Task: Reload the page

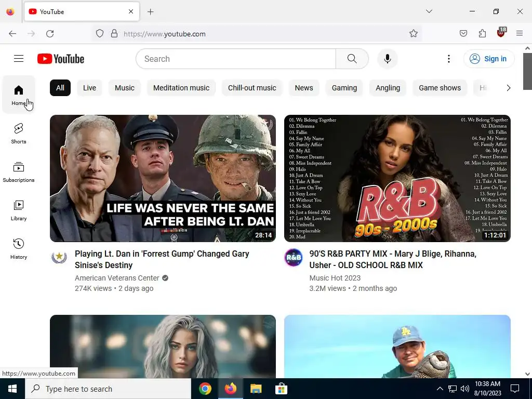Action: [50, 34]
